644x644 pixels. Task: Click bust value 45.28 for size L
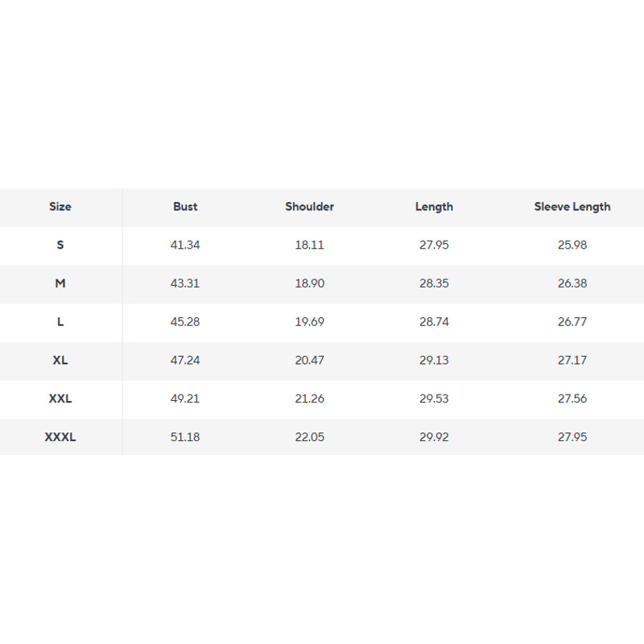coord(185,322)
